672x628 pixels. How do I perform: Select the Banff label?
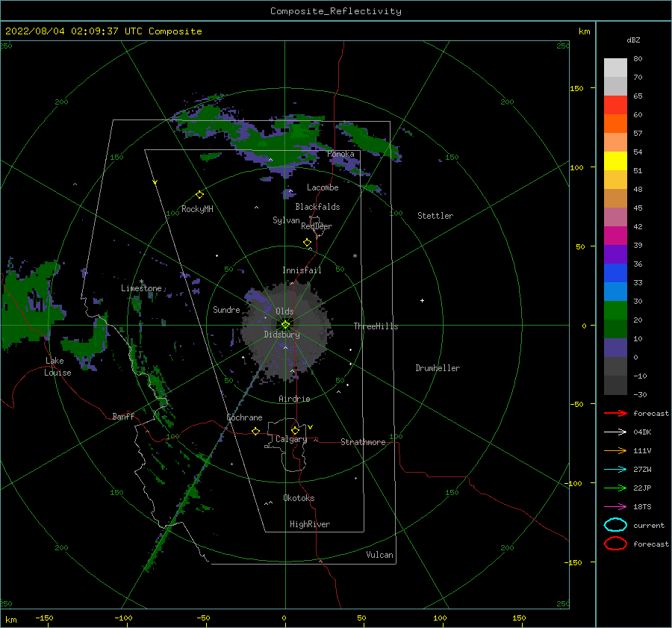pyautogui.click(x=123, y=417)
